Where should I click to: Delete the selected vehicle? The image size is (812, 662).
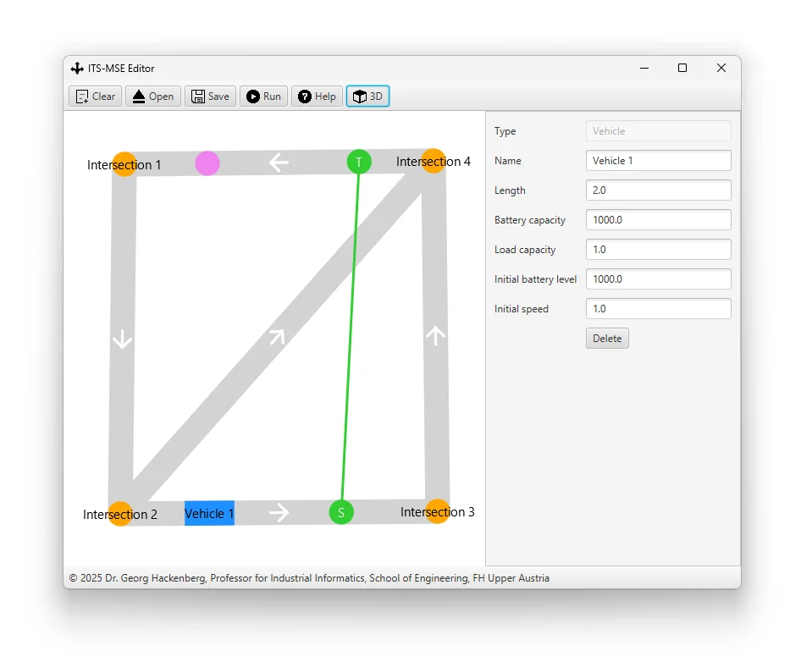(x=607, y=338)
